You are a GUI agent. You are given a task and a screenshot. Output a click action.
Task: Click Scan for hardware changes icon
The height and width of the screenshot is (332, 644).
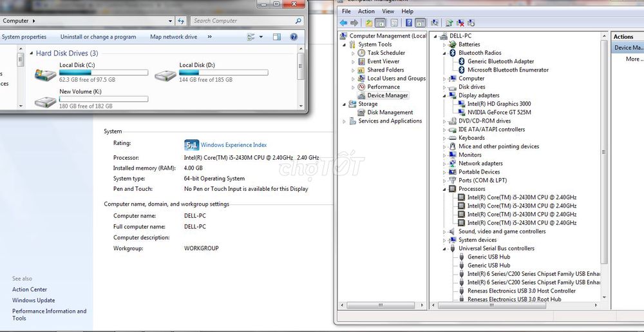click(x=435, y=23)
